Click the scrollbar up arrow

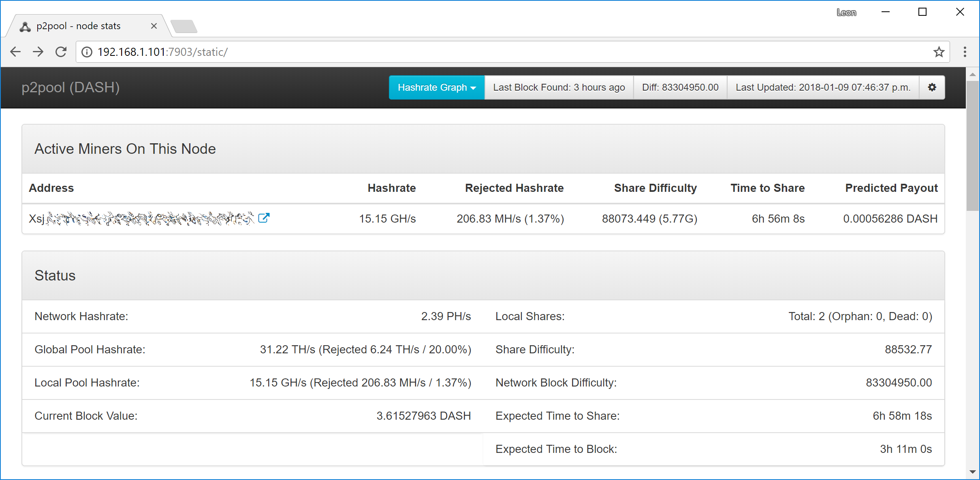[x=972, y=74]
